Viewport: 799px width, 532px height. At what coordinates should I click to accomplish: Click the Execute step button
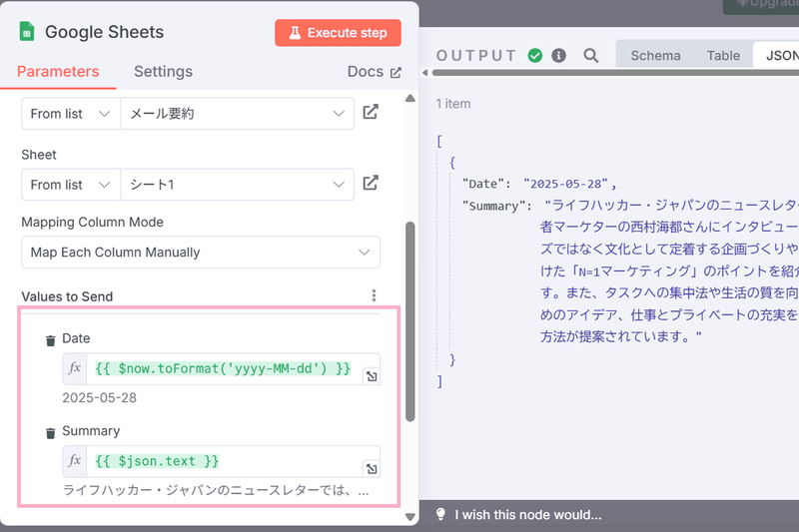[x=338, y=33]
